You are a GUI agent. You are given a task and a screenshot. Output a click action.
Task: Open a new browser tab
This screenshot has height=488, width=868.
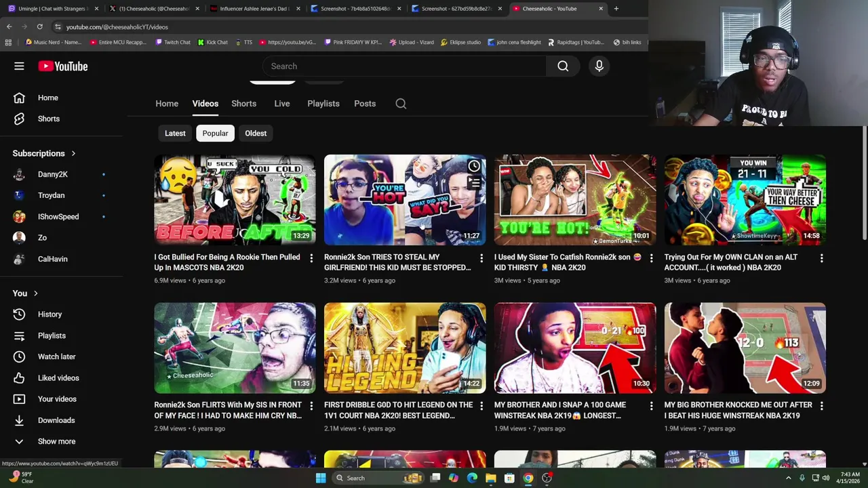tap(616, 9)
